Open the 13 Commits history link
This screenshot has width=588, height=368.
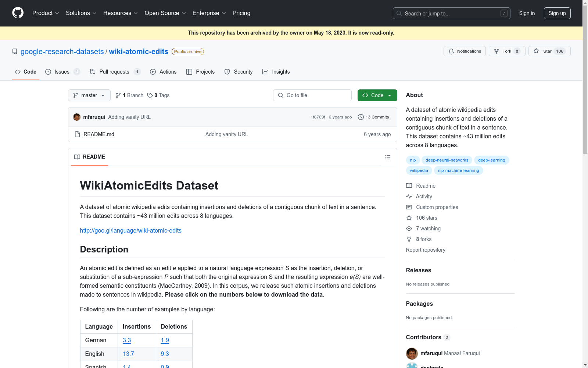(373, 117)
